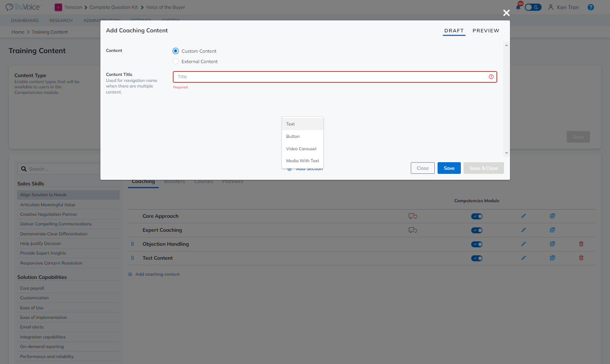Viewport: 610px width, 364px height.
Task: Duplicate Test Content item
Action: (552, 258)
